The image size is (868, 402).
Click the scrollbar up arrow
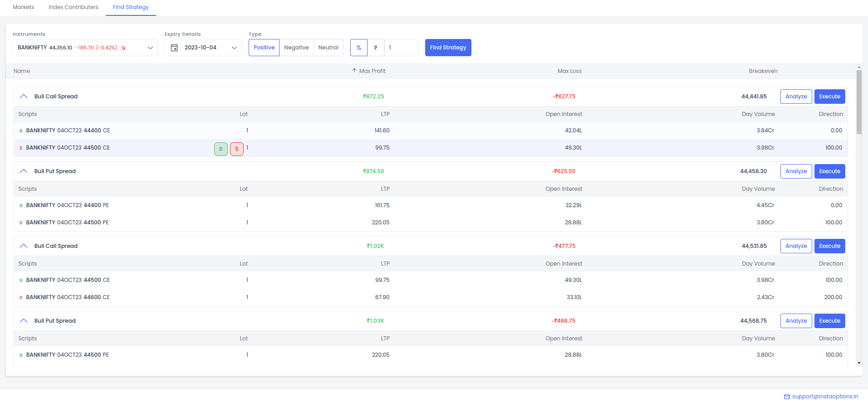click(x=859, y=67)
